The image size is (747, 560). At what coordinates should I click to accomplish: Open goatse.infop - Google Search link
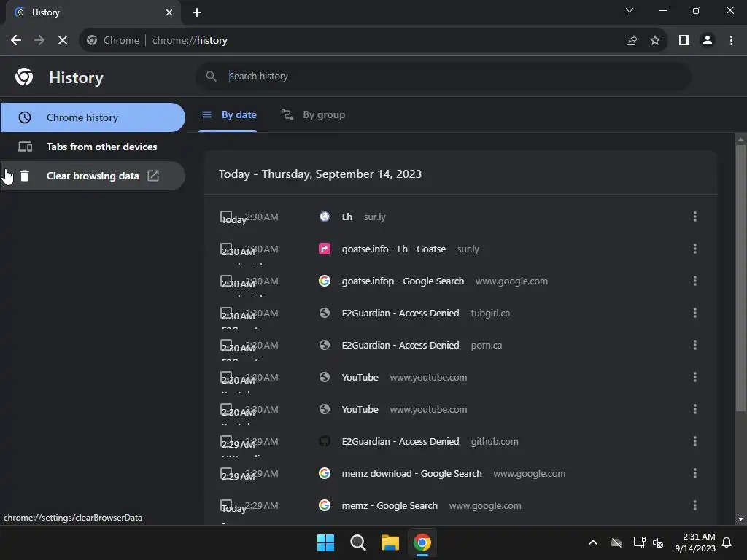[403, 281]
